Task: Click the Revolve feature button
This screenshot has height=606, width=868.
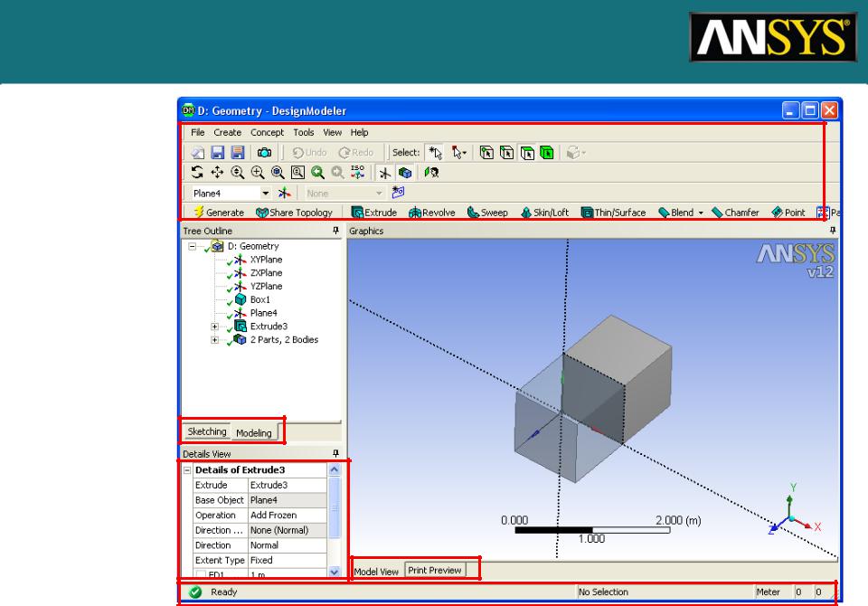Action: click(432, 213)
